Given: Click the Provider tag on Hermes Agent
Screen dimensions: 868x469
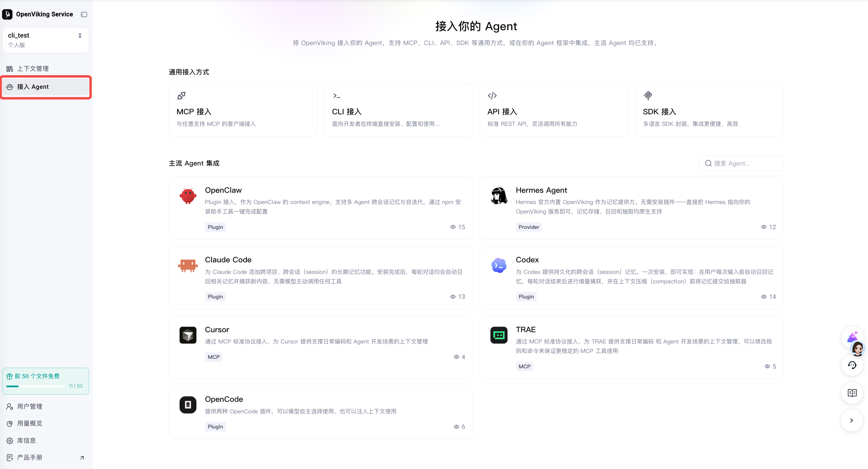Looking at the screenshot, I should [529, 227].
